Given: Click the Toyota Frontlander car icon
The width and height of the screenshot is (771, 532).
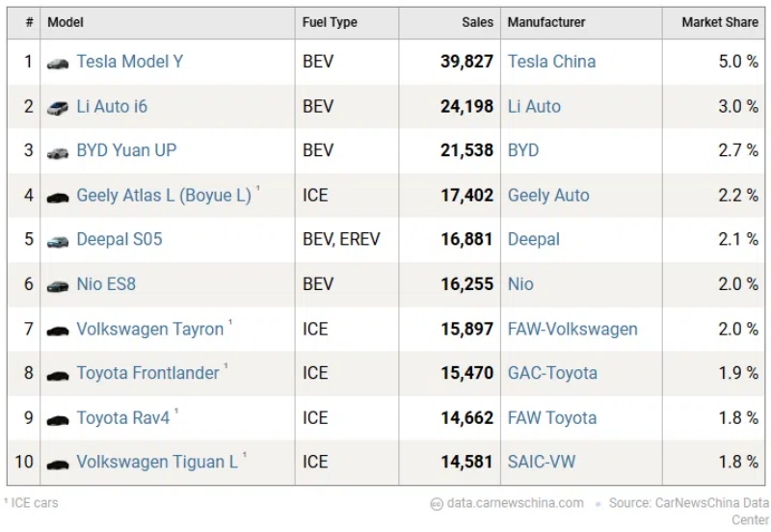Looking at the screenshot, I should coord(58,375).
